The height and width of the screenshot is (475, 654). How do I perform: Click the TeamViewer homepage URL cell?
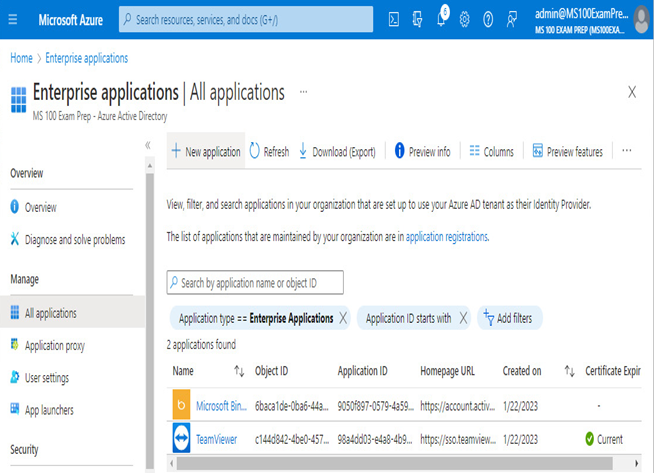(x=458, y=439)
